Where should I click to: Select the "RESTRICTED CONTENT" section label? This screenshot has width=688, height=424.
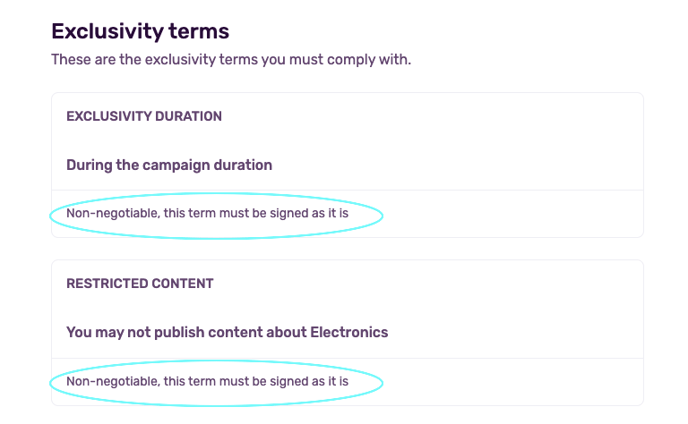[140, 284]
